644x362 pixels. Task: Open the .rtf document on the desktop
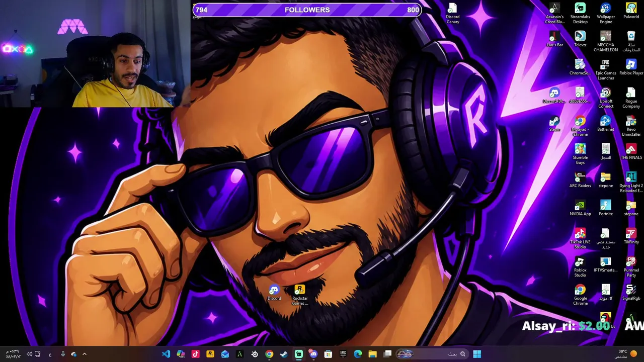[606, 293]
